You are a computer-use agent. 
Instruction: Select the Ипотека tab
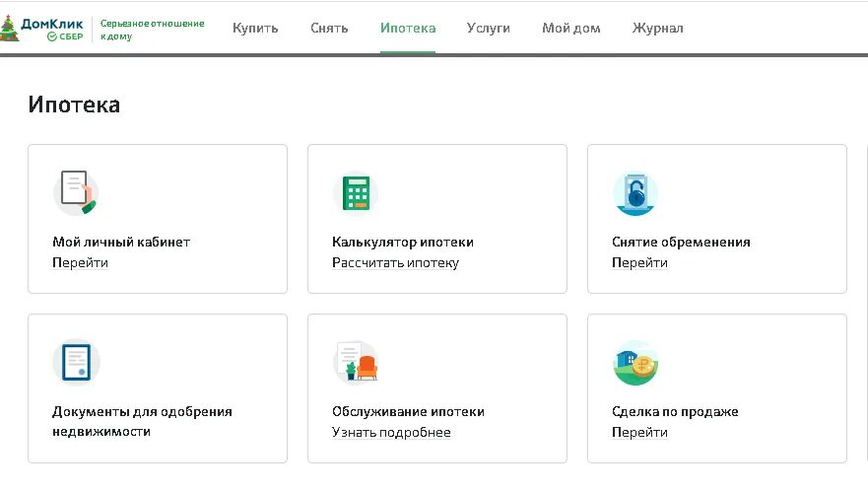[x=408, y=28]
